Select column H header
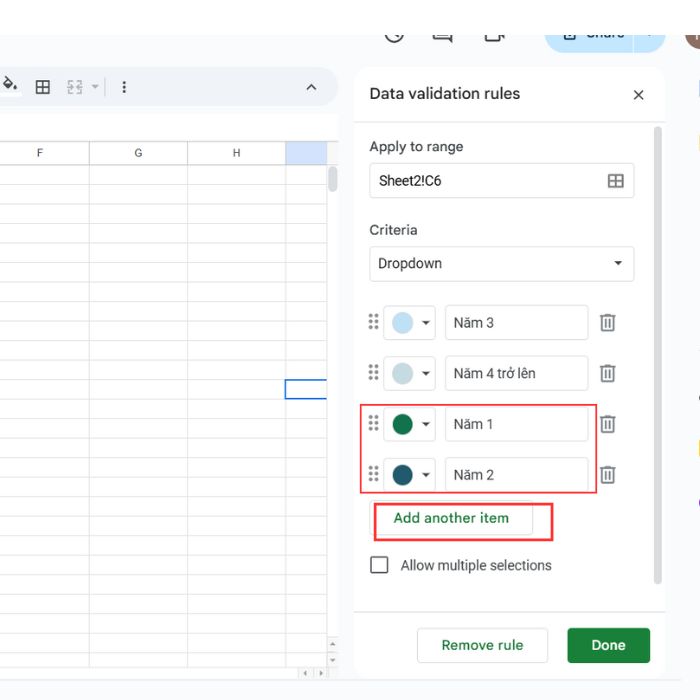Image resolution: width=700 pixels, height=700 pixels. click(237, 153)
